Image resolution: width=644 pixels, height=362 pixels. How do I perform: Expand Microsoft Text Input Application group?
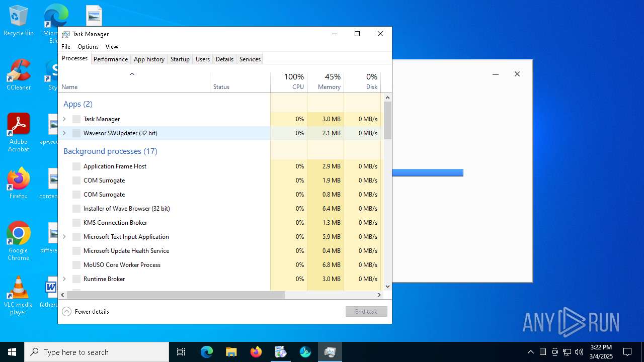(64, 237)
